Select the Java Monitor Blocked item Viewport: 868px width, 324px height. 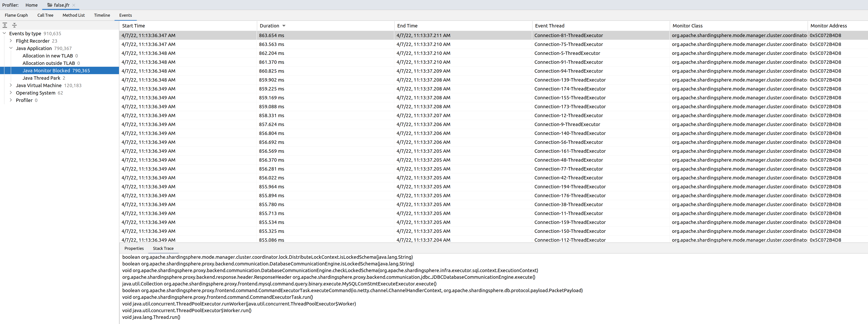(x=59, y=70)
